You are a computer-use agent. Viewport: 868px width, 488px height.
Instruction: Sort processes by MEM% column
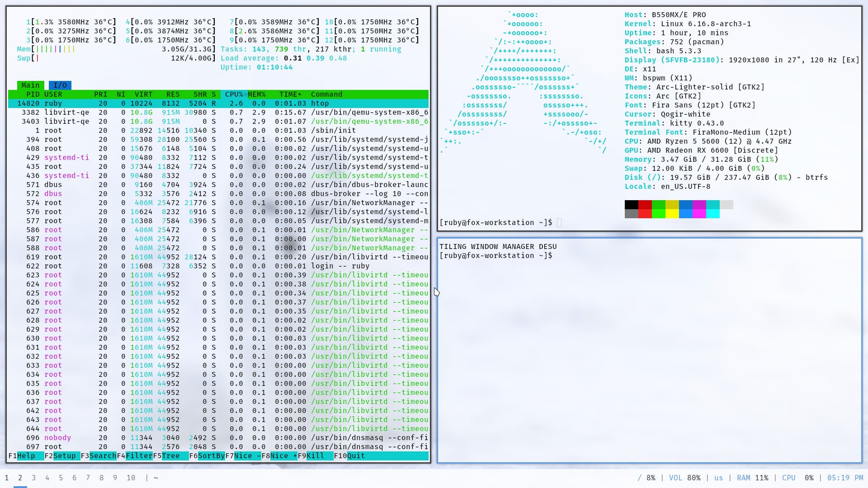click(x=256, y=94)
